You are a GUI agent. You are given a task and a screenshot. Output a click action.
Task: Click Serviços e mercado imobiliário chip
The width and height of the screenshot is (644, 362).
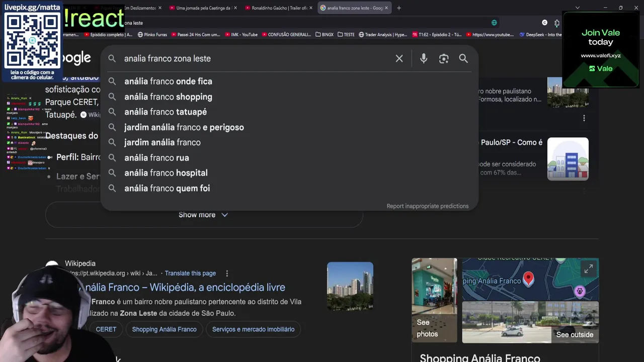(253, 329)
